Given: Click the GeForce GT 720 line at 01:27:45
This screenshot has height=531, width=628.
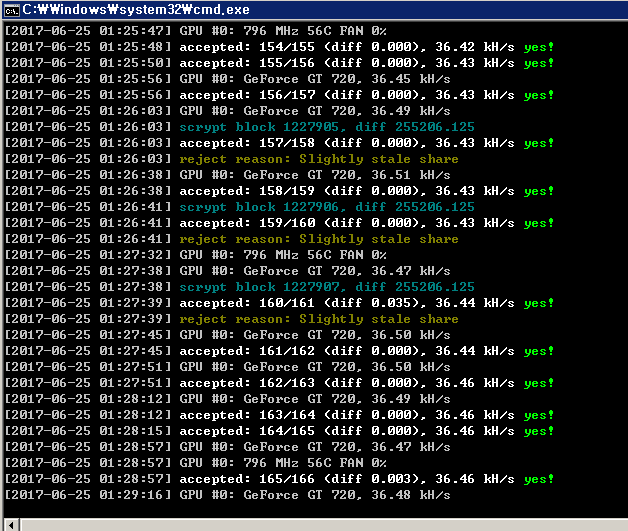Looking at the screenshot, I should coord(227,335).
